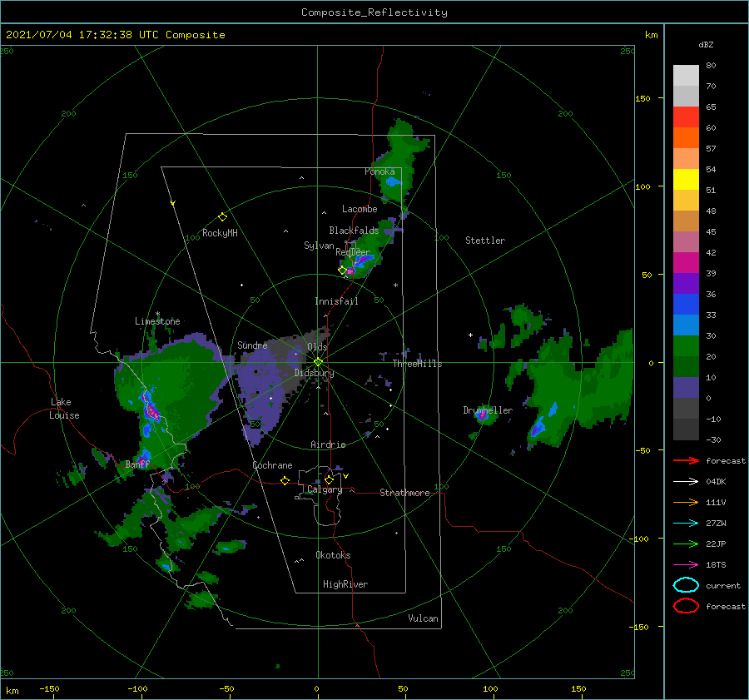Click the yellow radar-site diamond at map center
Screen dimensions: 749x700
(x=318, y=362)
